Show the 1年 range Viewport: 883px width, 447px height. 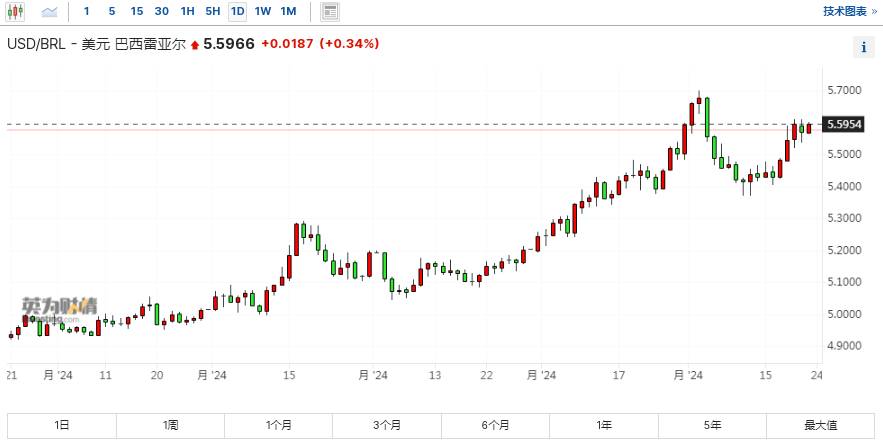(604, 425)
